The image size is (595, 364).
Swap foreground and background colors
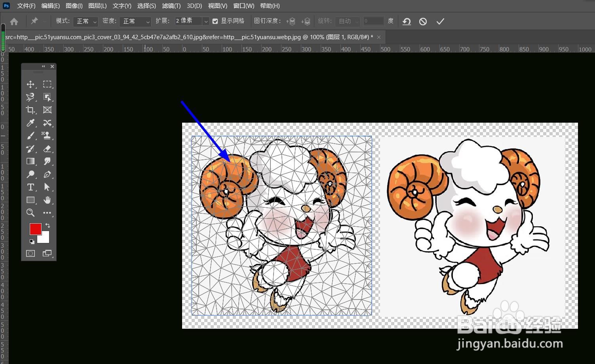48,226
